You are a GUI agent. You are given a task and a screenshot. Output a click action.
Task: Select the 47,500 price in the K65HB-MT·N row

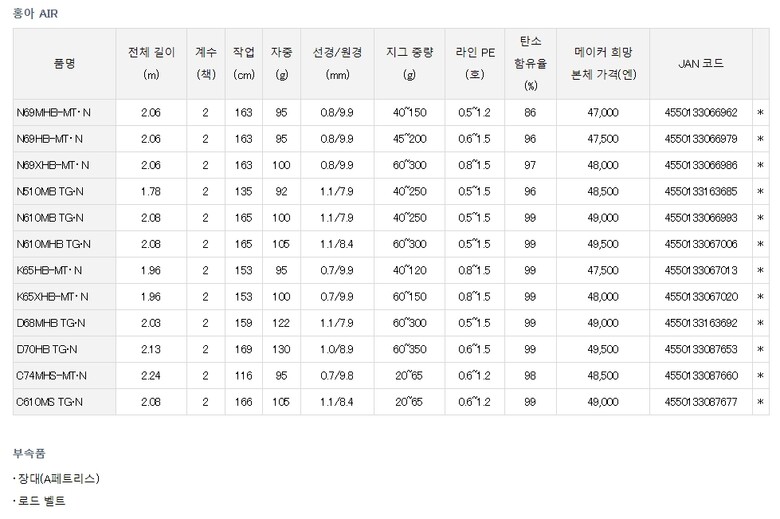coord(603,270)
